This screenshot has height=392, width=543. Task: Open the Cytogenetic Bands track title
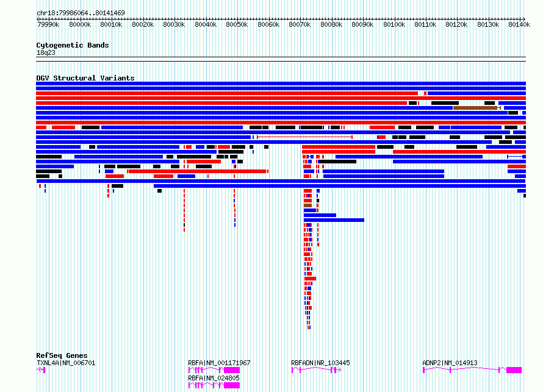pyautogui.click(x=73, y=45)
